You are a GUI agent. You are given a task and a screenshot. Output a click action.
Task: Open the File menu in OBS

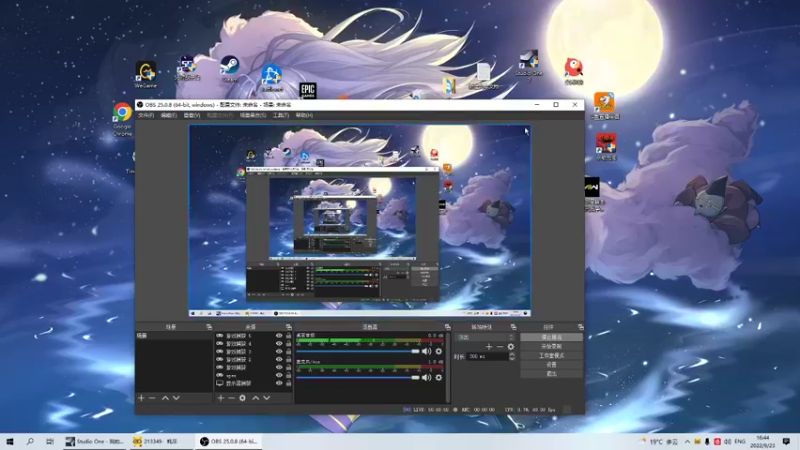point(146,115)
